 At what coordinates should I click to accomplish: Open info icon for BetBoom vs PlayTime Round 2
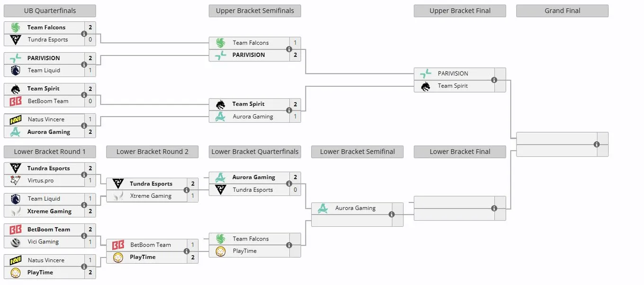pos(187,251)
